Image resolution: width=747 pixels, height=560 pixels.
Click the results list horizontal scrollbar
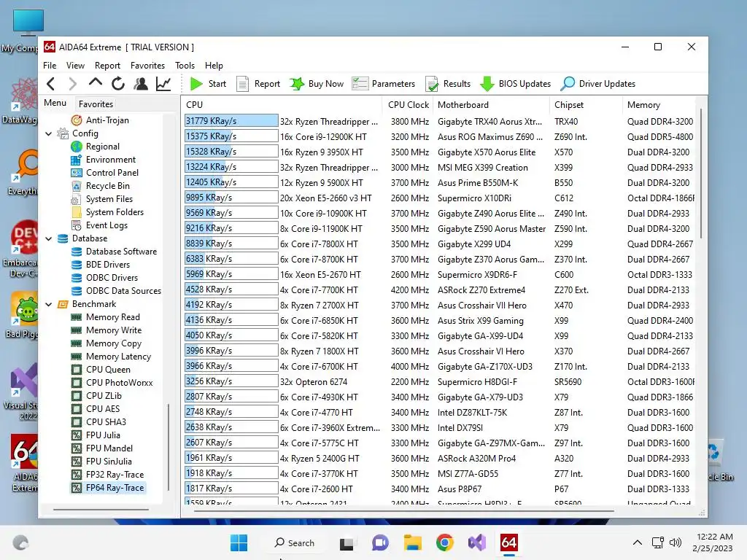(404, 510)
